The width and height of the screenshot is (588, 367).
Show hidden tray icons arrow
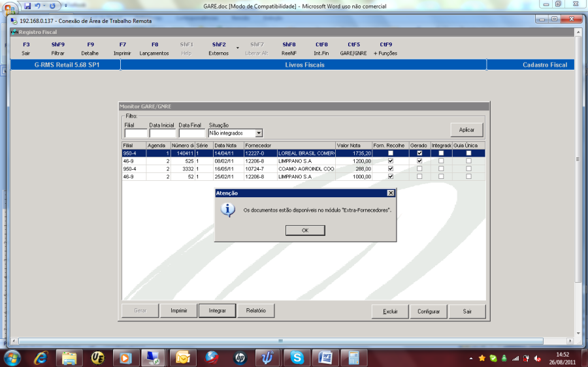tap(470, 359)
